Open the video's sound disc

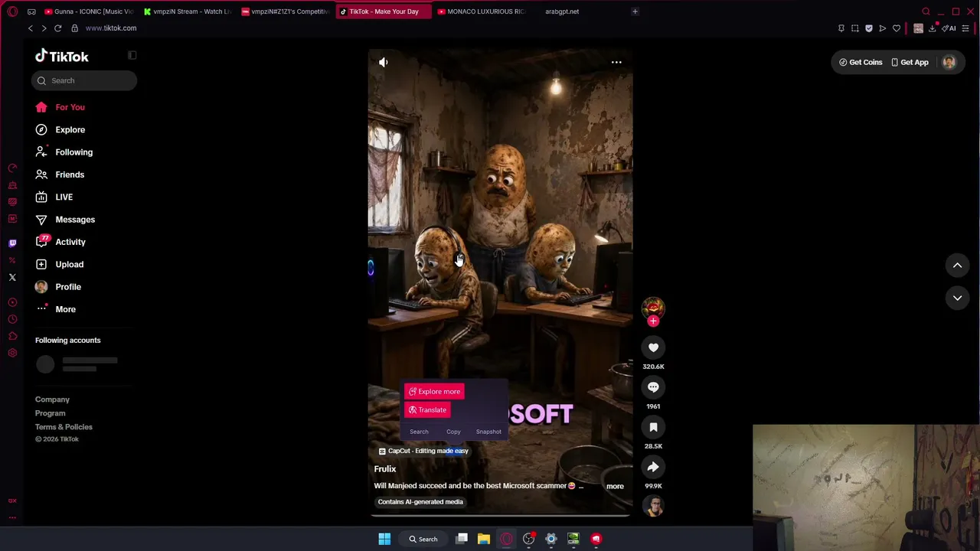(653, 506)
